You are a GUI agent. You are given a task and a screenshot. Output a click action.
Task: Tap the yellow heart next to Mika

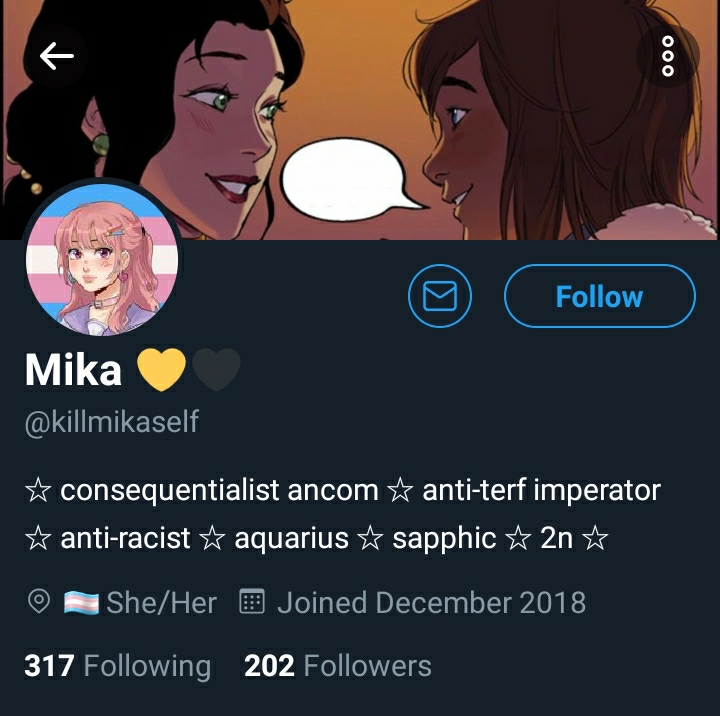click(x=161, y=369)
